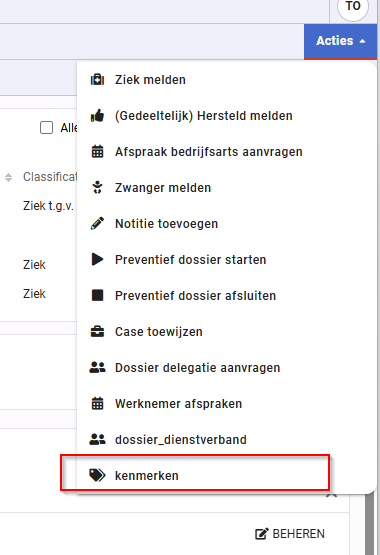The width and height of the screenshot is (380, 555).
Task: Click the tags icon beside kenmerken
Action: (x=97, y=475)
